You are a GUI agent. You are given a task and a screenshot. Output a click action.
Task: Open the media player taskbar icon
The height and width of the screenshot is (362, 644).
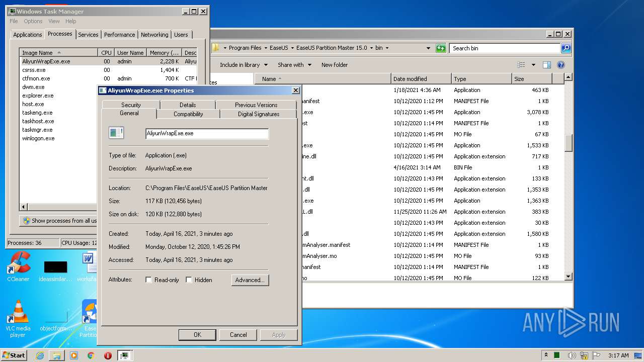[74, 355]
